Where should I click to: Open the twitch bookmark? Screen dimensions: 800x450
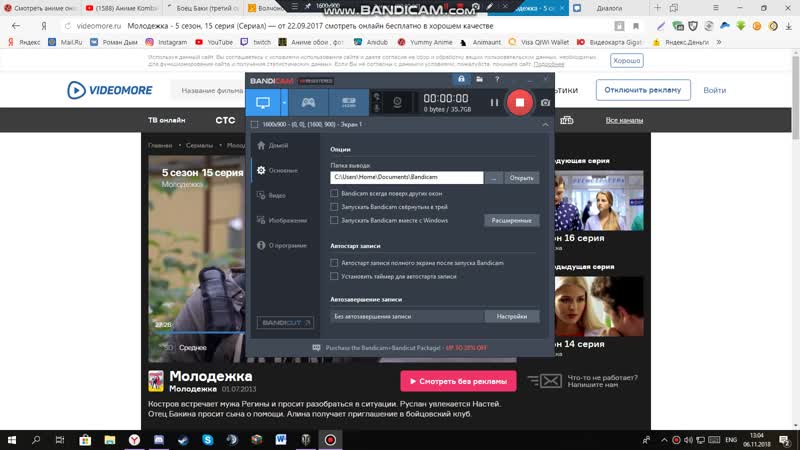click(x=256, y=42)
